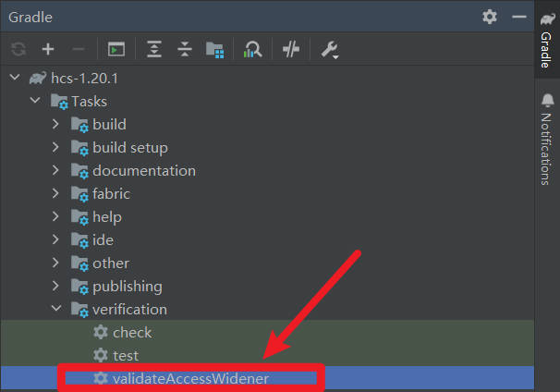This screenshot has width=560, height=392.
Task: Select the verification folder label
Action: point(129,310)
